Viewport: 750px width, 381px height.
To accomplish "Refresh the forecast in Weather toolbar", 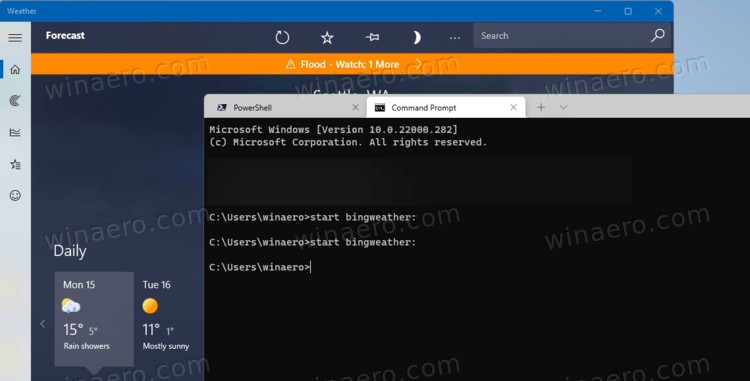I will (x=282, y=37).
